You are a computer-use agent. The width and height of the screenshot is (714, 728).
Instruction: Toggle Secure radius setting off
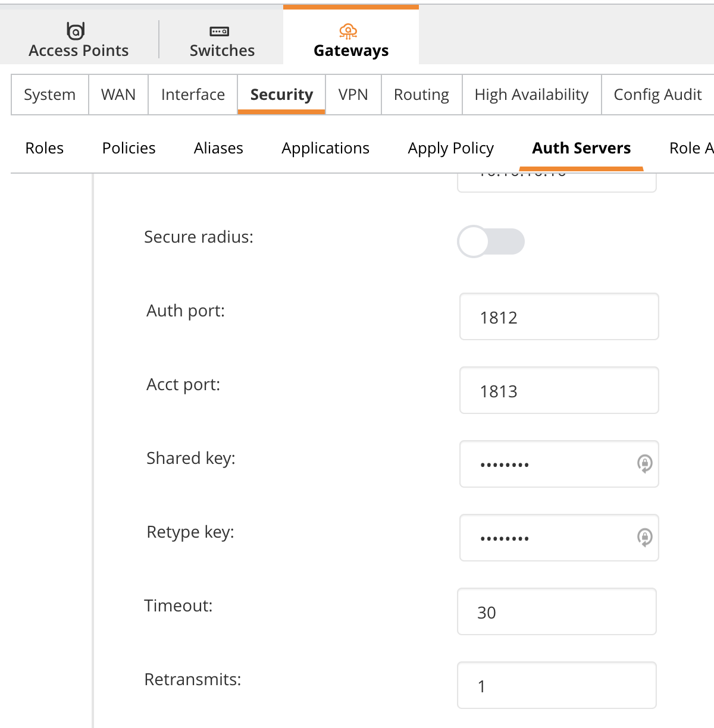490,241
